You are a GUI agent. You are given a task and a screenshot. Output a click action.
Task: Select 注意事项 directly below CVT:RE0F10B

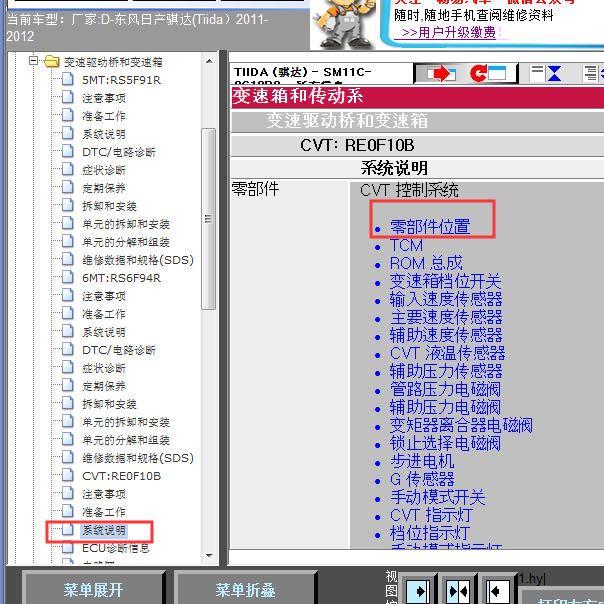(104, 494)
